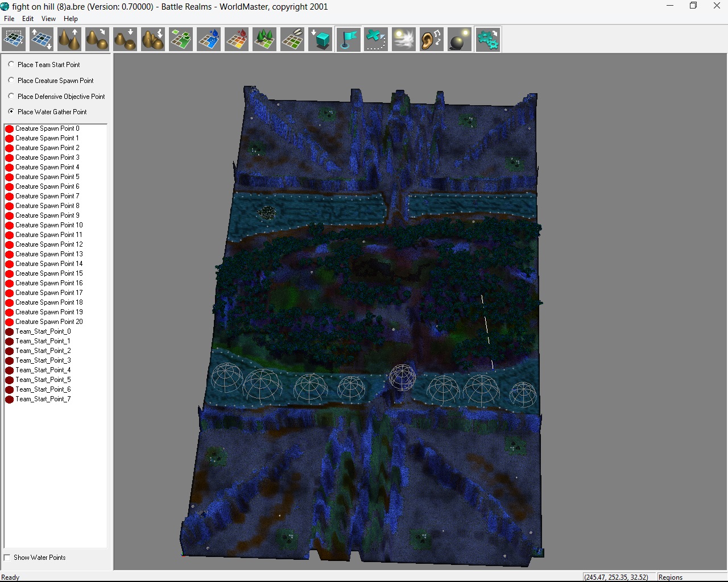The height and width of the screenshot is (582, 728).
Task: Select Team_Start_Point_3 entry
Action: [38, 360]
